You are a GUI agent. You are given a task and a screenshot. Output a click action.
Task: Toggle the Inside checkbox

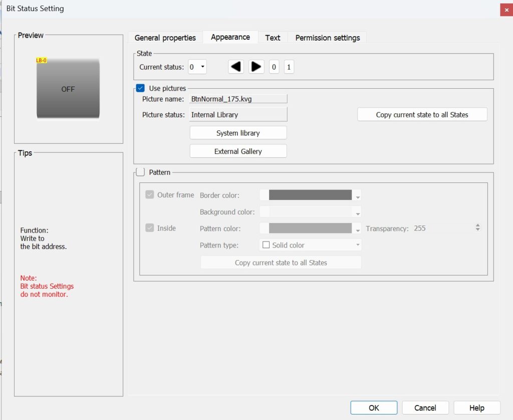[149, 228]
